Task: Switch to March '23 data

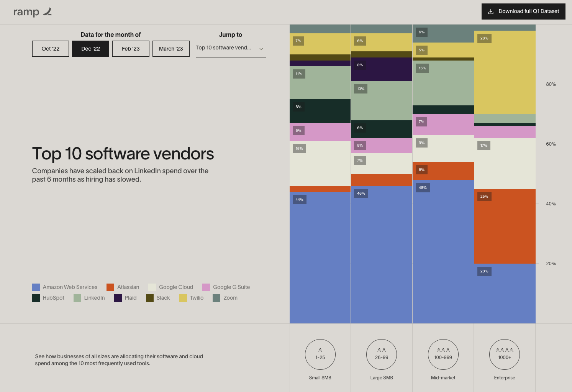Action: (x=171, y=49)
